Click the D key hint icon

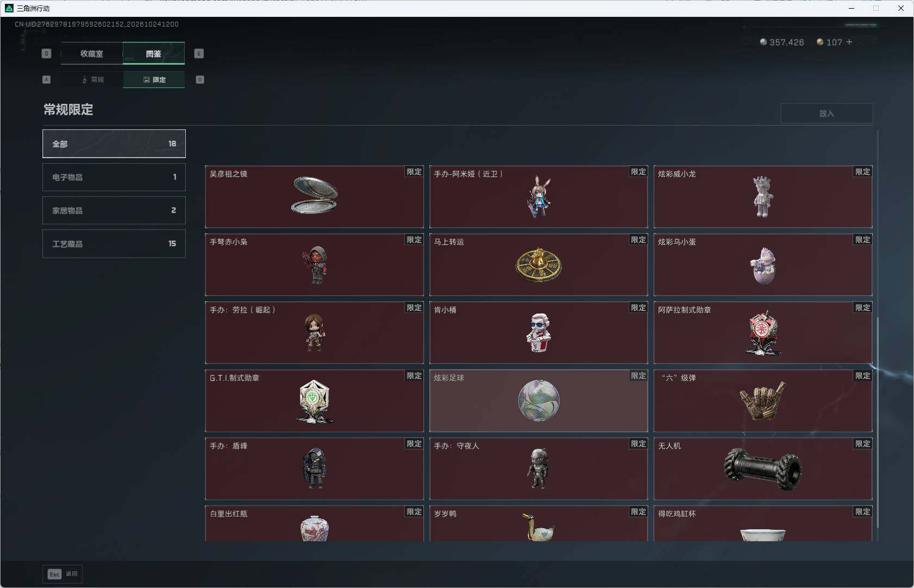pyautogui.click(x=200, y=79)
